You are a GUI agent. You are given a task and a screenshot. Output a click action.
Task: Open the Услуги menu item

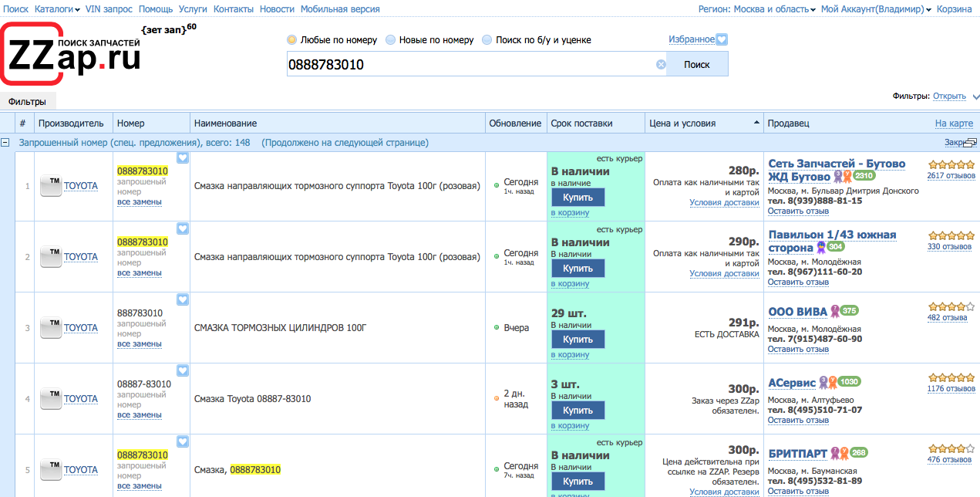tap(193, 9)
